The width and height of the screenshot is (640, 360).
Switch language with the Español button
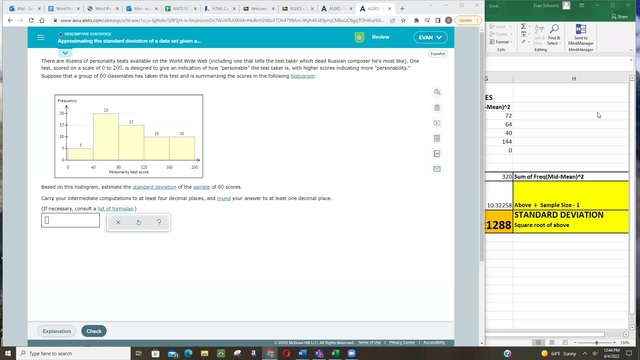pos(437,54)
